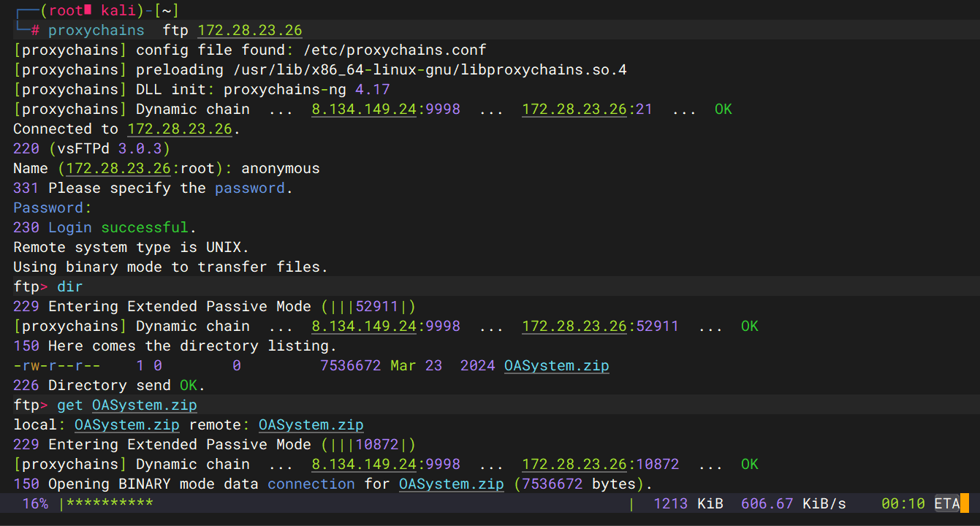The width and height of the screenshot is (980, 526).
Task: Open OASystem.zip in the directory listing row
Action: tap(556, 366)
